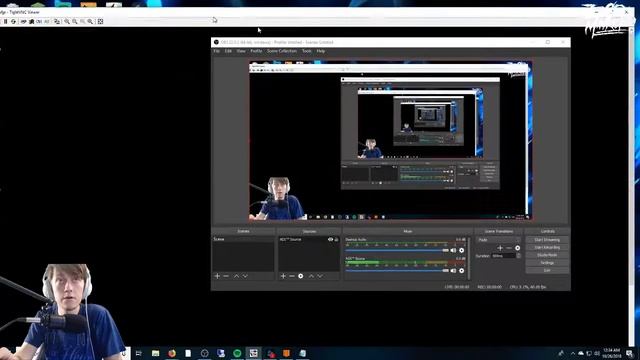The image size is (640, 360).
Task: Open the notification center in the system tray
Action: [630, 353]
